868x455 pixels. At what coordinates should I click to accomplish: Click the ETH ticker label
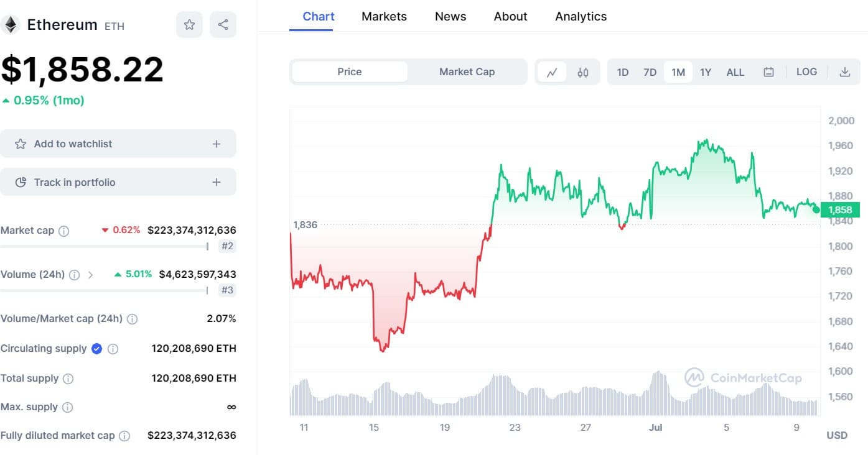click(x=114, y=27)
